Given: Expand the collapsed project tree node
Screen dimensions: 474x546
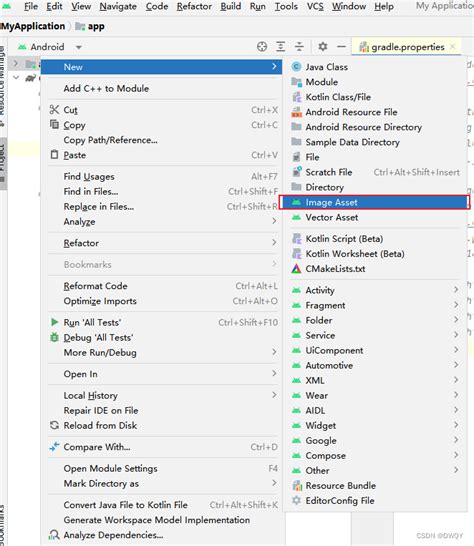Looking at the screenshot, I should [16, 63].
